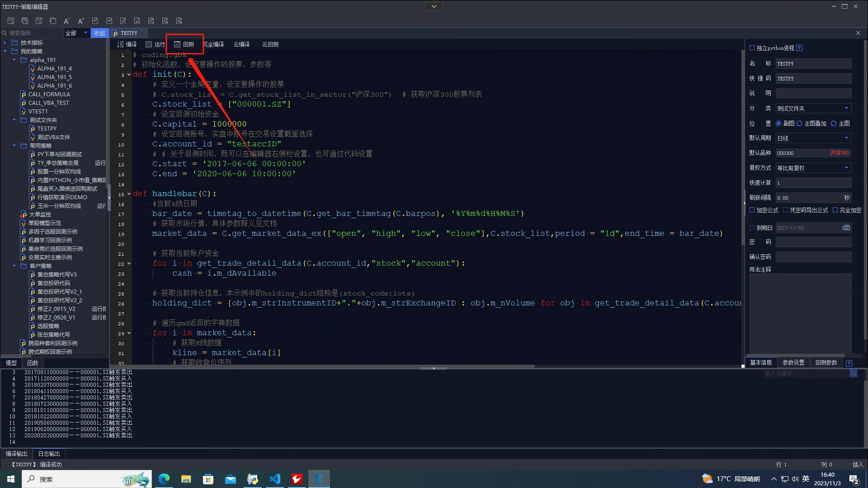868x488 pixels.
Task: Click the 编译 compile icon
Action: (127, 44)
